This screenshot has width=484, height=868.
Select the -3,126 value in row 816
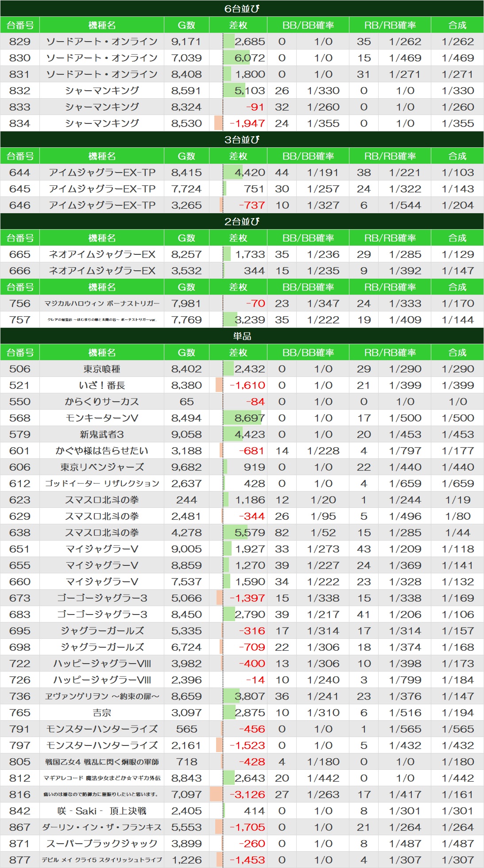[247, 795]
